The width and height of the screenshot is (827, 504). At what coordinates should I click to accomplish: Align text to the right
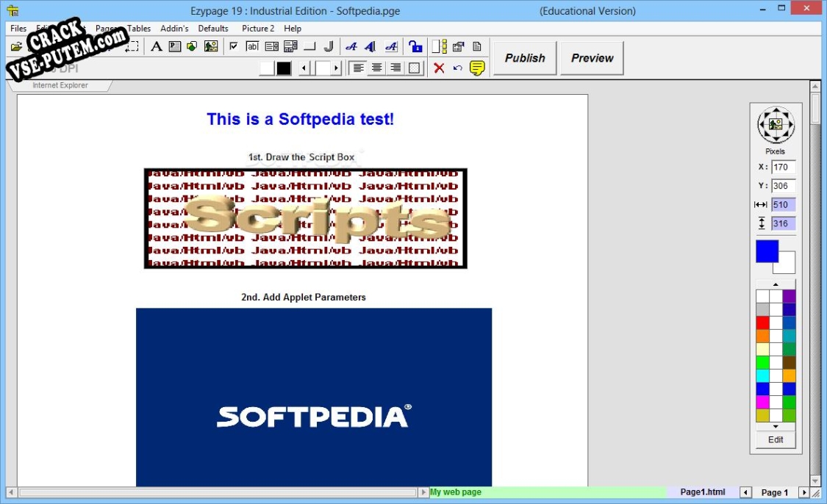(x=395, y=68)
